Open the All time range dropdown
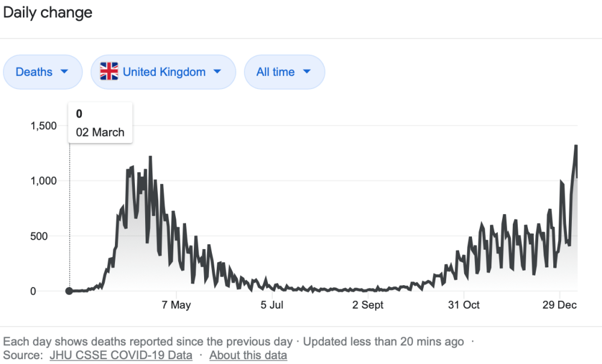The image size is (602, 364). [284, 72]
